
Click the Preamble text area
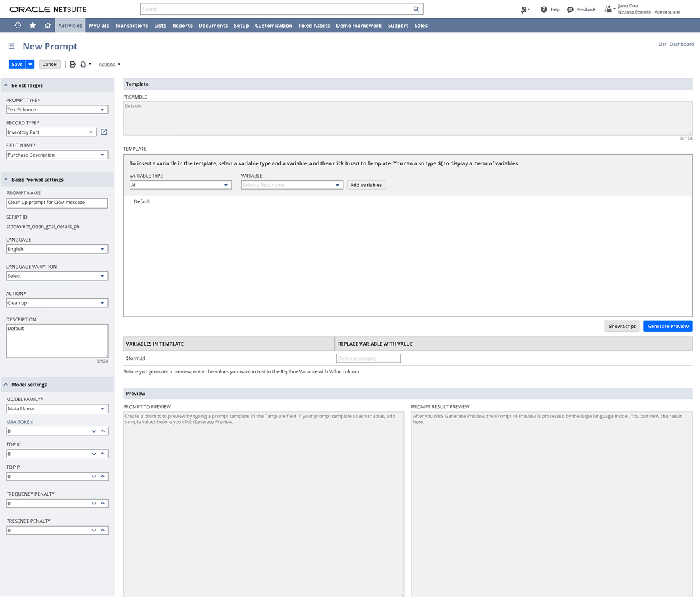pyautogui.click(x=407, y=119)
